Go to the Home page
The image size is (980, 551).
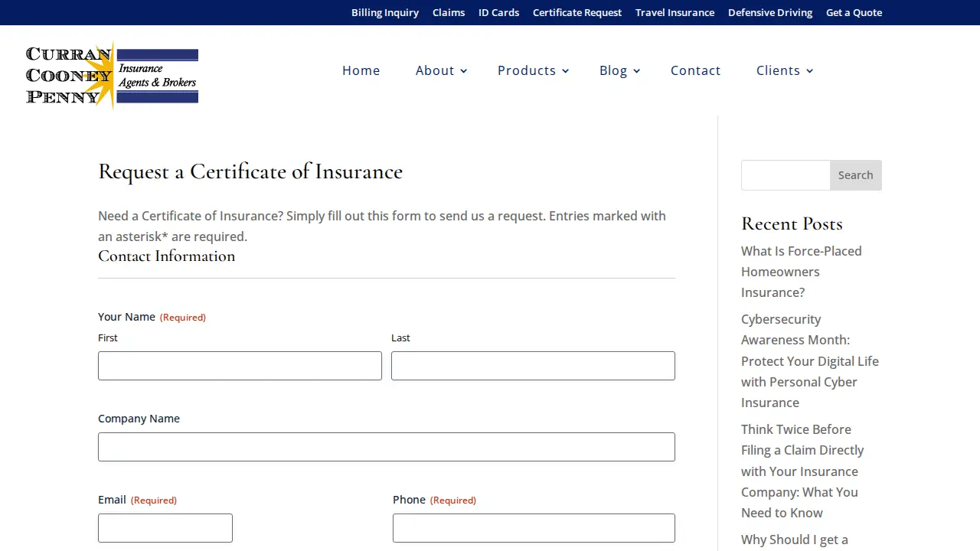click(x=361, y=70)
